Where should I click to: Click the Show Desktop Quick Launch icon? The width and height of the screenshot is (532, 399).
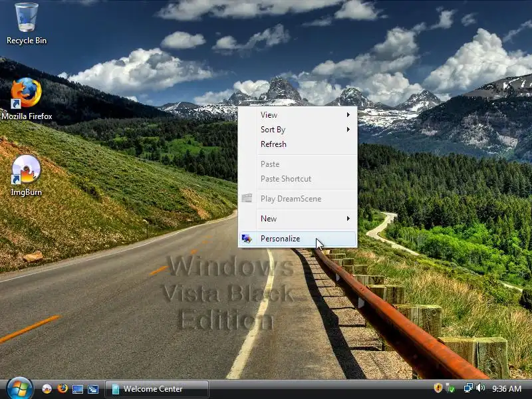pyautogui.click(x=78, y=389)
